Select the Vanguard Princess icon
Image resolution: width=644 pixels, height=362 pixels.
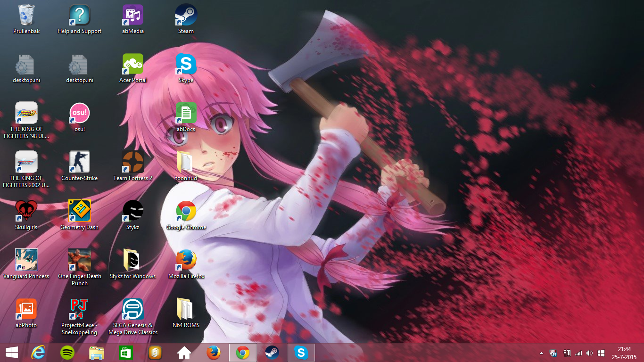click(x=26, y=260)
